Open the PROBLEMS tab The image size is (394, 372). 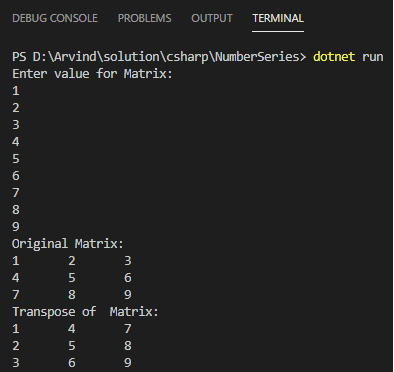pyautogui.click(x=144, y=18)
